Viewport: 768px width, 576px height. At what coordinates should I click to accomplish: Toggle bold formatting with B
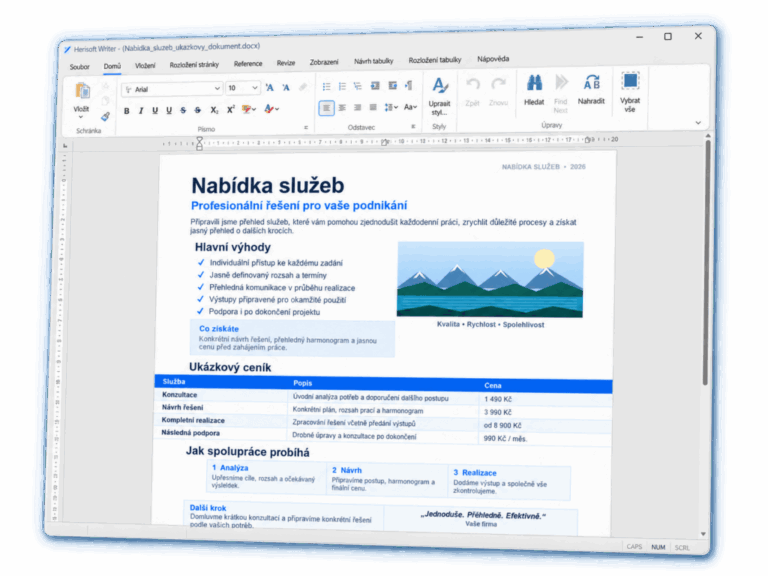pyautogui.click(x=127, y=111)
